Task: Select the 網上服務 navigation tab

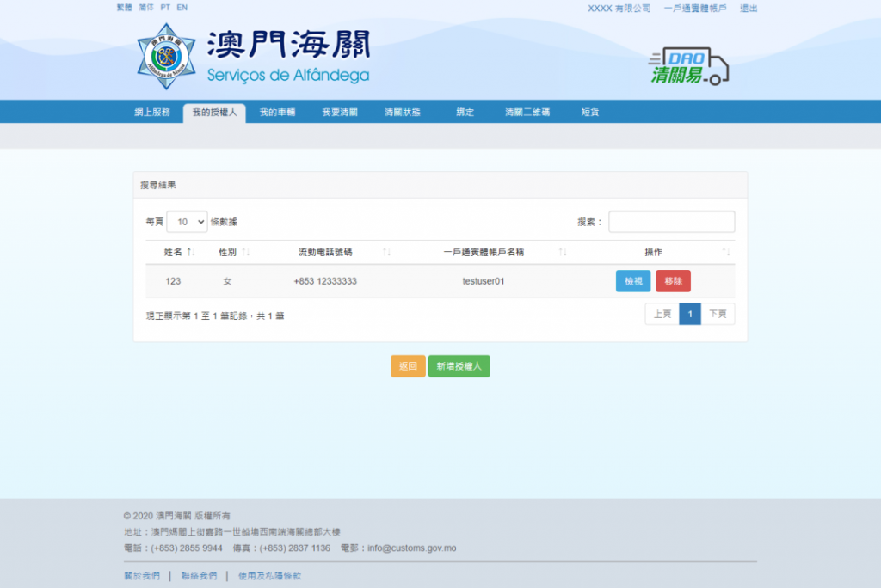Action: 152,113
